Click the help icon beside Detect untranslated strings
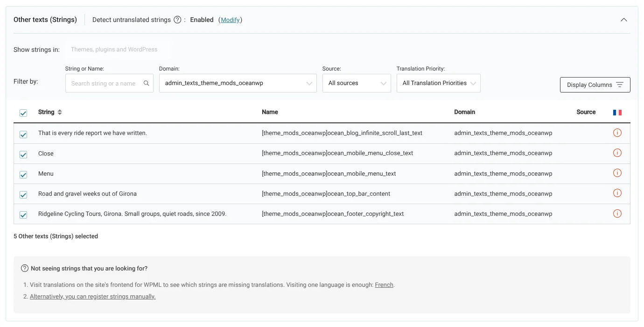 pyautogui.click(x=177, y=20)
